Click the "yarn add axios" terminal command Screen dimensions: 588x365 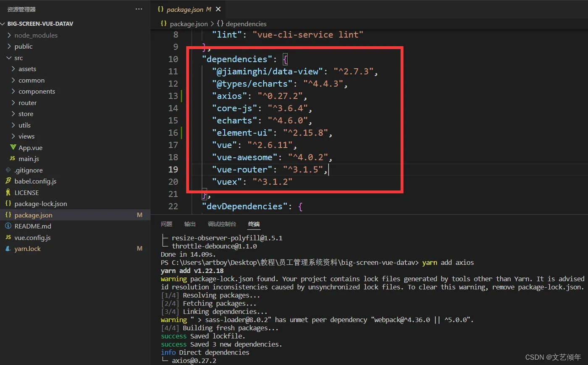(x=448, y=263)
